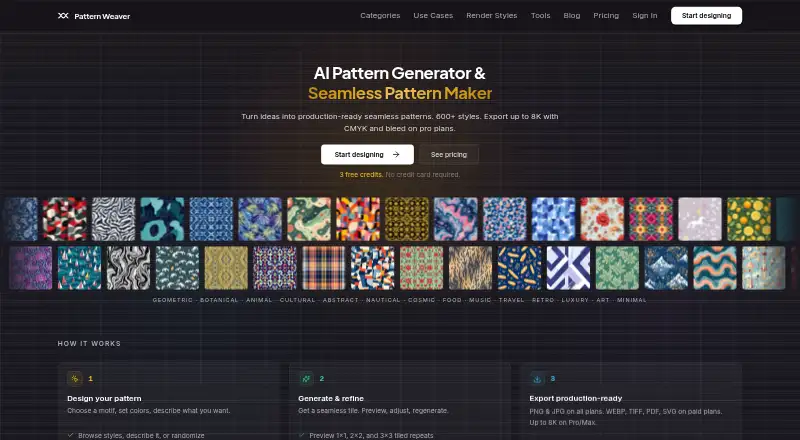The height and width of the screenshot is (440, 800).
Task: Pick the purple multicolor tiny geometric pattern
Action: [x=275, y=268]
